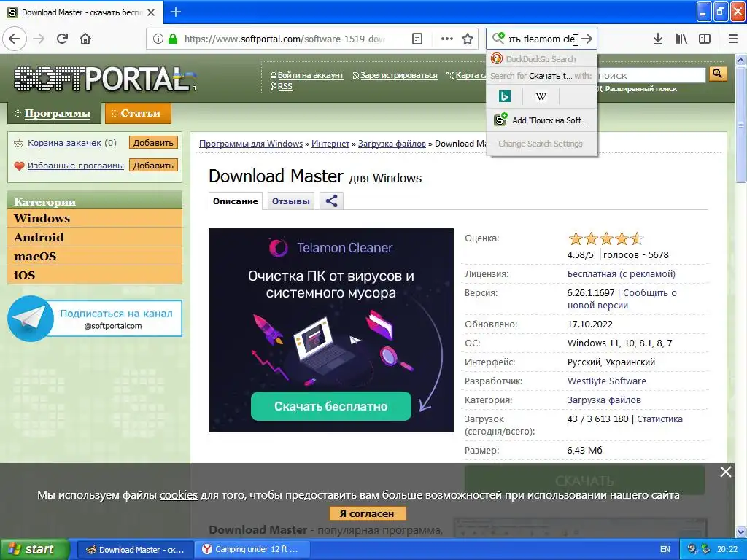Open Избранные программы link
The image size is (747, 560).
pyautogui.click(x=76, y=166)
